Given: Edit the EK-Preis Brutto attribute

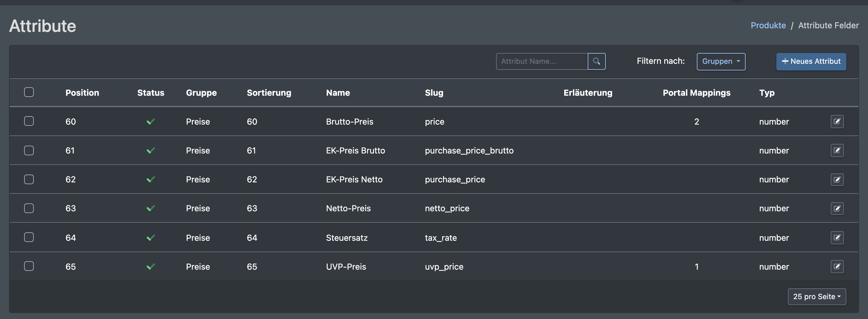Looking at the screenshot, I should (837, 150).
